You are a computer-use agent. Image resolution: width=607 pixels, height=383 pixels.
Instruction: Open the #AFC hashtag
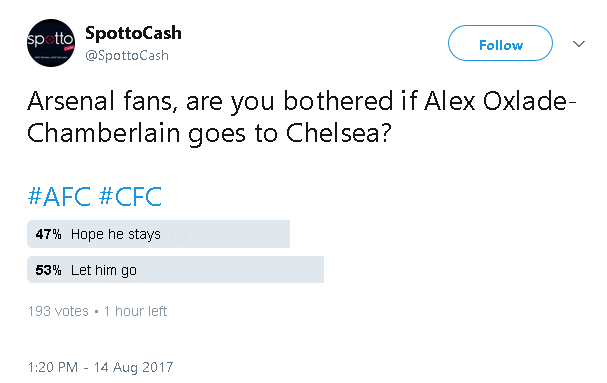[60, 196]
